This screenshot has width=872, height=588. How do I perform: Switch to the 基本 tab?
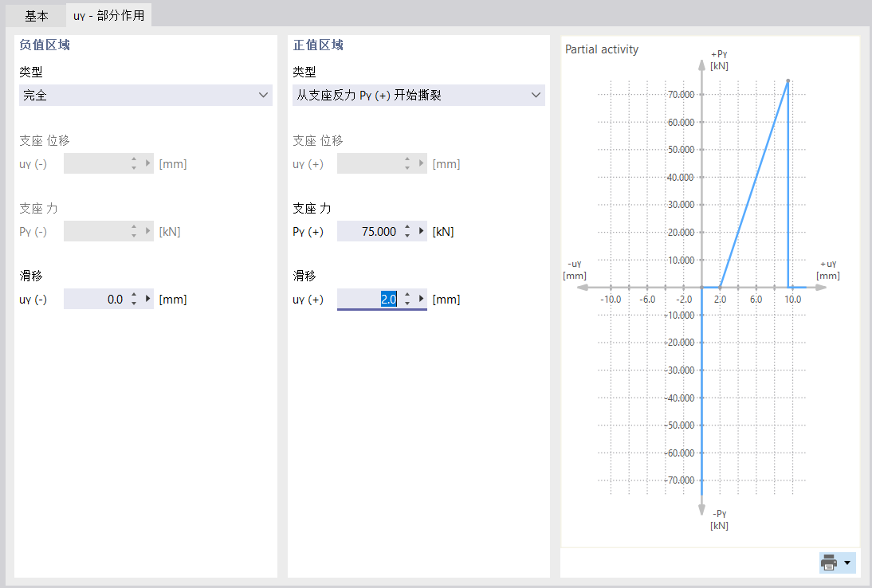pos(35,14)
